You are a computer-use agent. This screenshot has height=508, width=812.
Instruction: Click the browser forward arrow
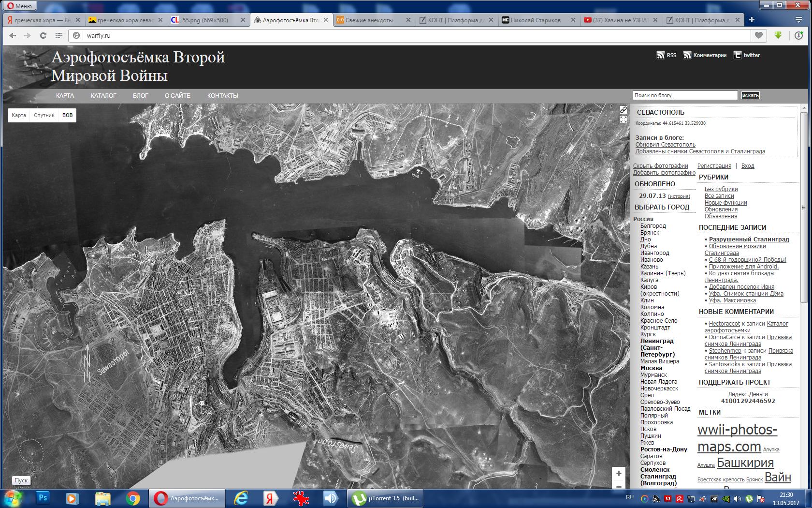pos(28,35)
